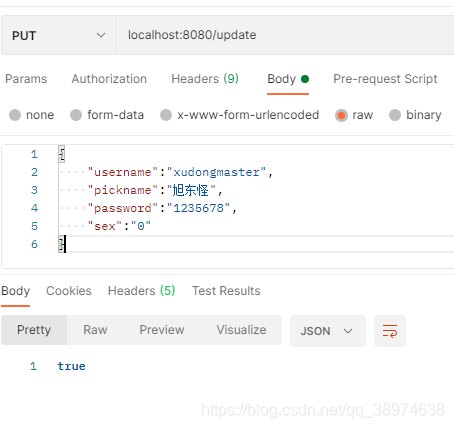The width and height of the screenshot is (454, 428).
Task: Open the Pre-request Script tab
Action: (385, 79)
